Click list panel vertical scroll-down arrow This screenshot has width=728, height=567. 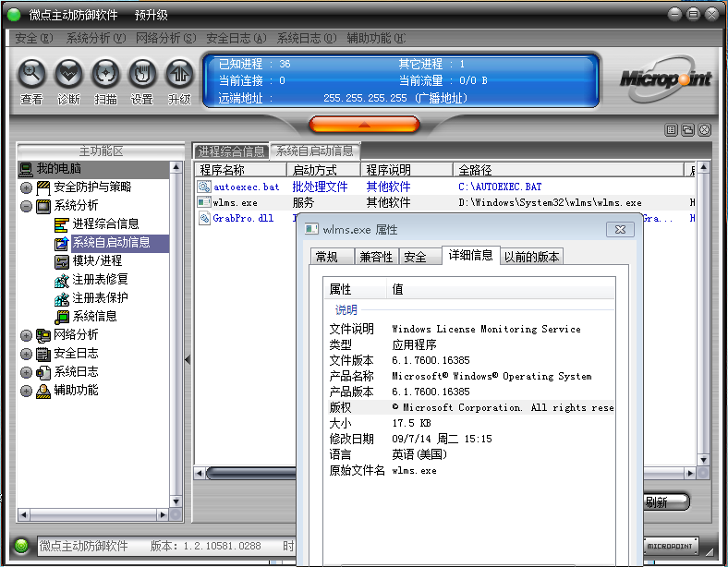click(703, 460)
